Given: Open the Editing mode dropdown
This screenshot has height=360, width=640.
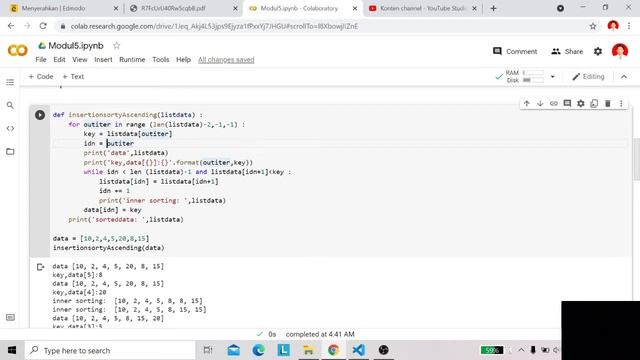Looking at the screenshot, I should [588, 77].
